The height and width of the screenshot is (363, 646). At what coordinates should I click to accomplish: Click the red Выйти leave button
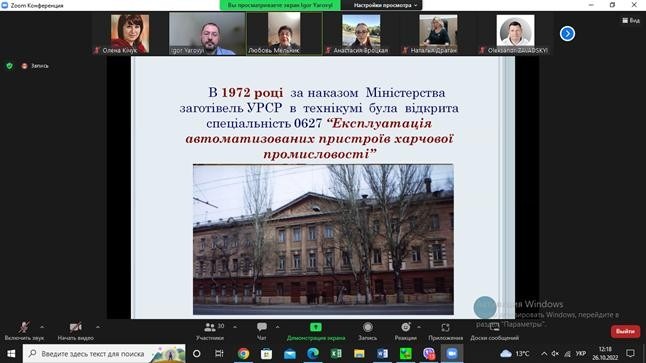point(625,331)
